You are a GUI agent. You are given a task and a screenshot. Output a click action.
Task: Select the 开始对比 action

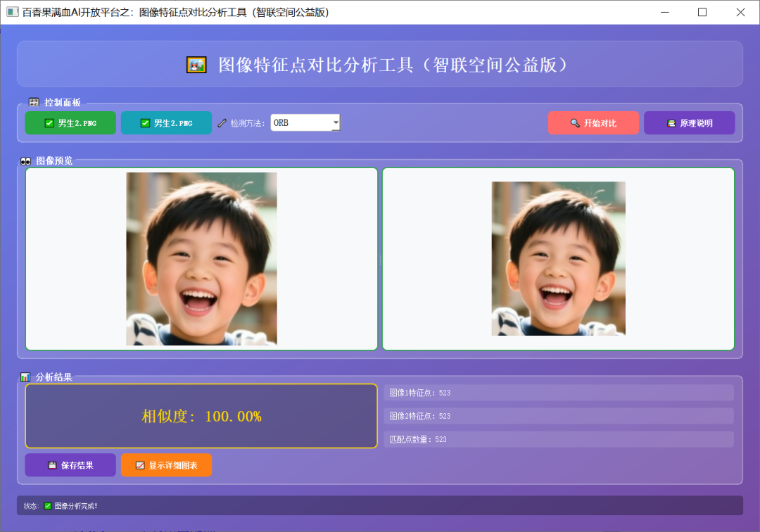(x=593, y=122)
